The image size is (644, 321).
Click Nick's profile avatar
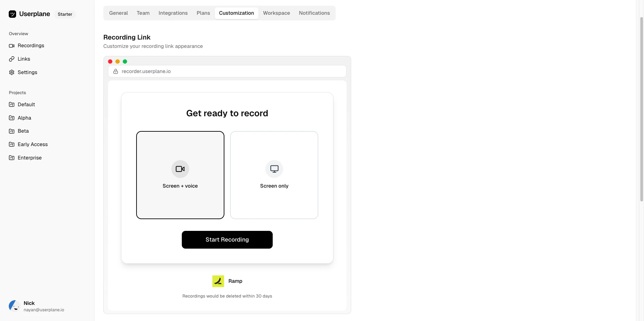point(14,306)
